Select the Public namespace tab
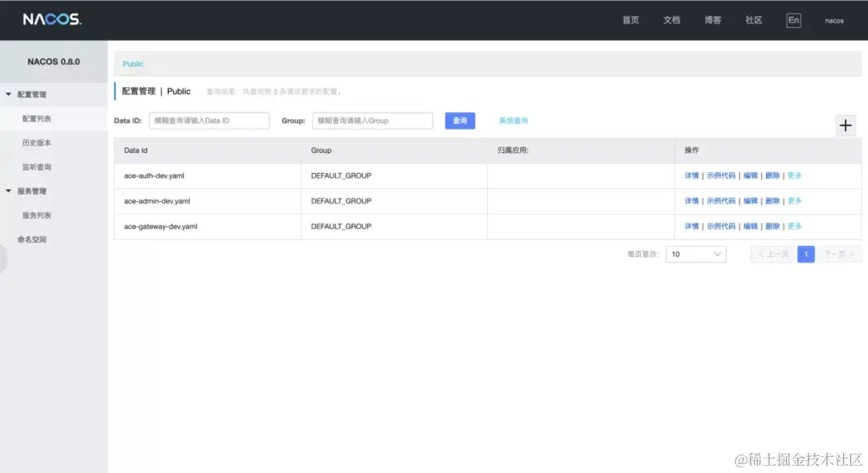The image size is (868, 473). click(133, 64)
